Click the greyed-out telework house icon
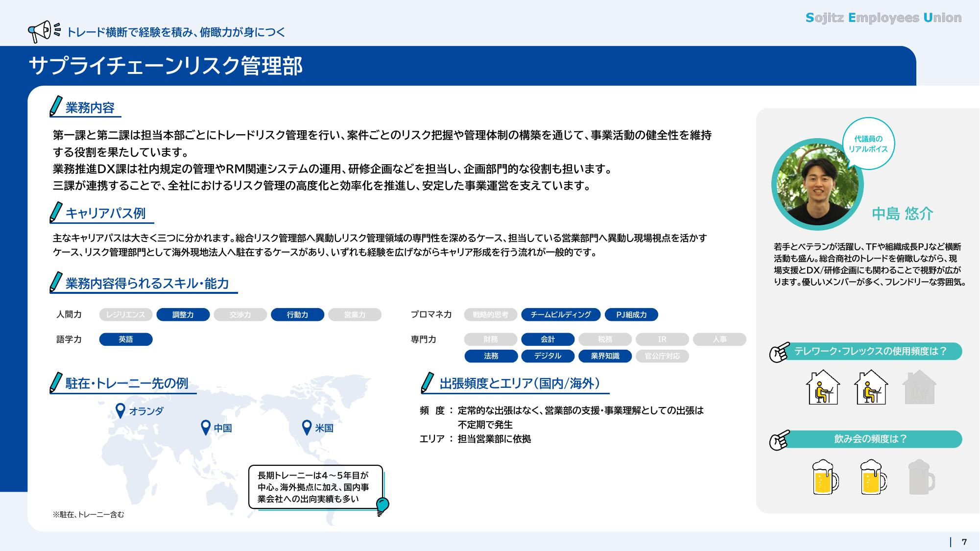Viewport: 980px width, 551px height. [919, 387]
